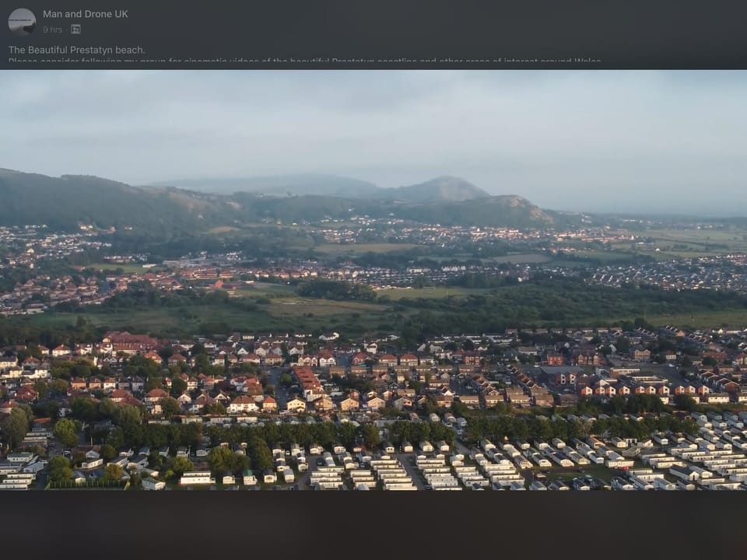Click the center of the drone video
This screenshot has height=560, width=747.
[x=373, y=280]
